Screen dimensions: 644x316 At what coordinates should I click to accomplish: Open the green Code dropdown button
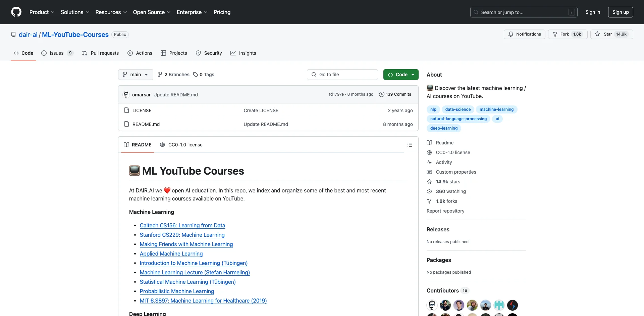pos(401,75)
